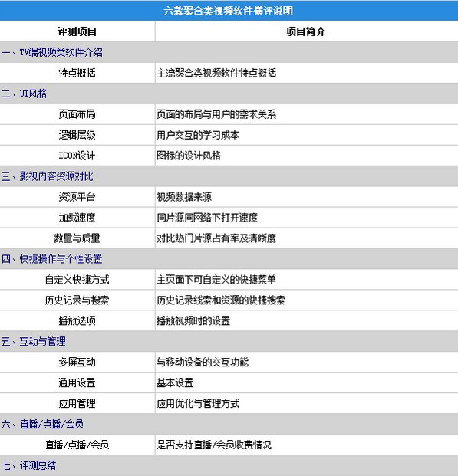Image resolution: width=458 pixels, height=476 pixels.
Task: Click '基本设置' description
Action: (175, 382)
